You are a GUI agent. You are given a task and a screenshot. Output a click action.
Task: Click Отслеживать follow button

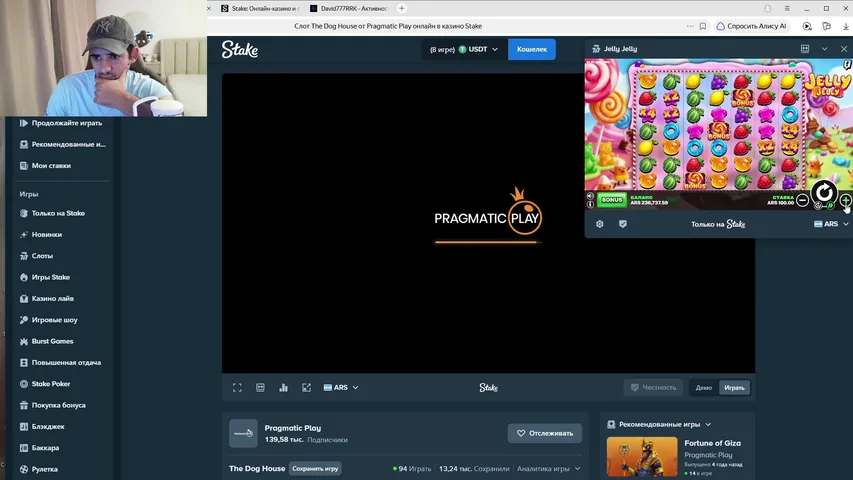545,433
